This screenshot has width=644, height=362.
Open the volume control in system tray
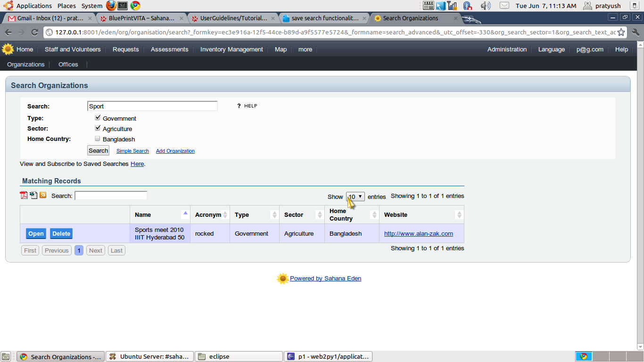coord(485,6)
